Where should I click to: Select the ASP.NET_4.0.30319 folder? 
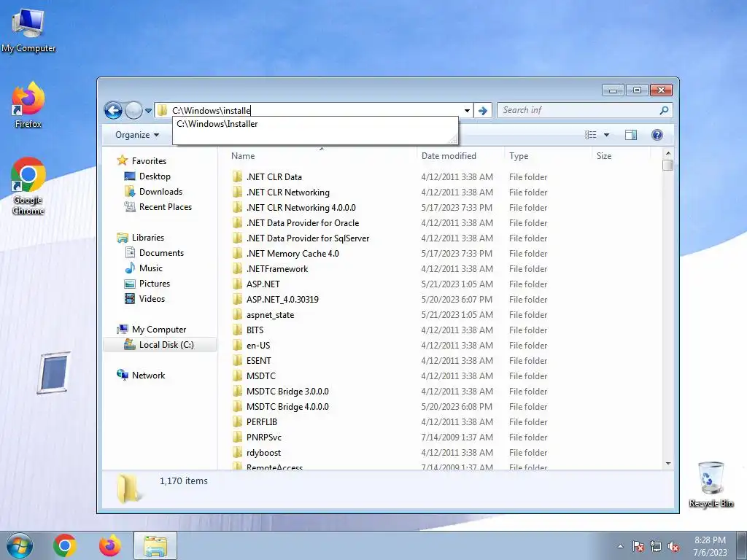pos(282,300)
